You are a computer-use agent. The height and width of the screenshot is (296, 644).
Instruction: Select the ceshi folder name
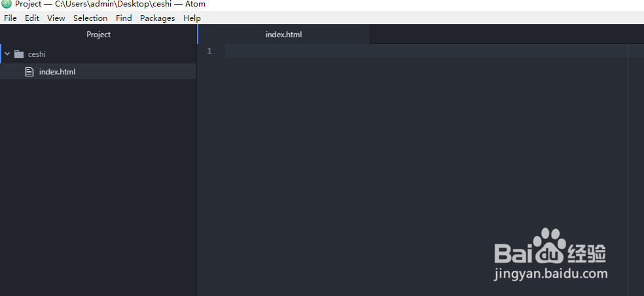[x=37, y=54]
